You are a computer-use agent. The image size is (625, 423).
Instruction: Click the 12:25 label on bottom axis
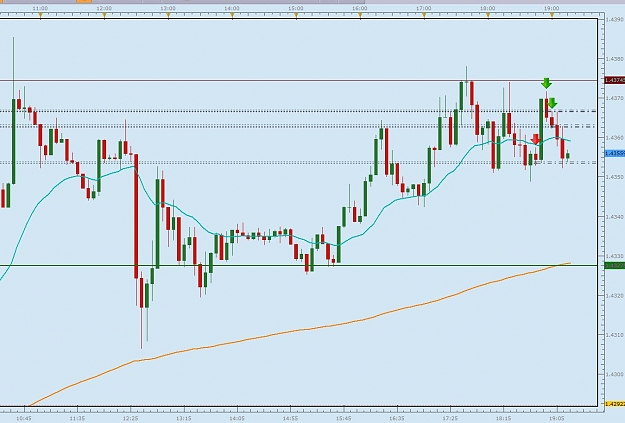(x=130, y=418)
